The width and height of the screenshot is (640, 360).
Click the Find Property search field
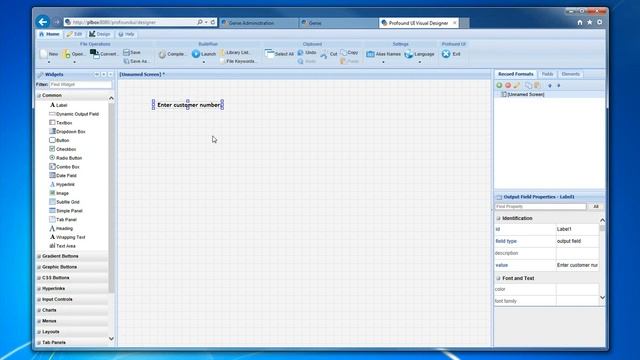[x=540, y=207]
